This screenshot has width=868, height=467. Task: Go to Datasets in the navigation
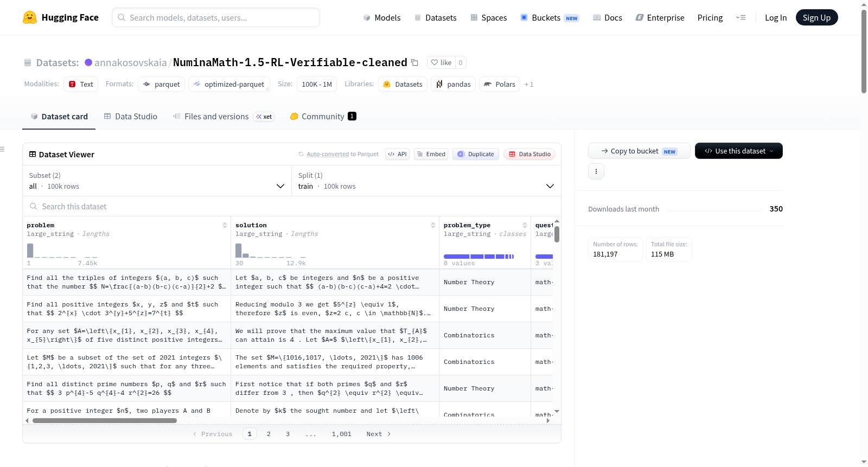coord(435,18)
